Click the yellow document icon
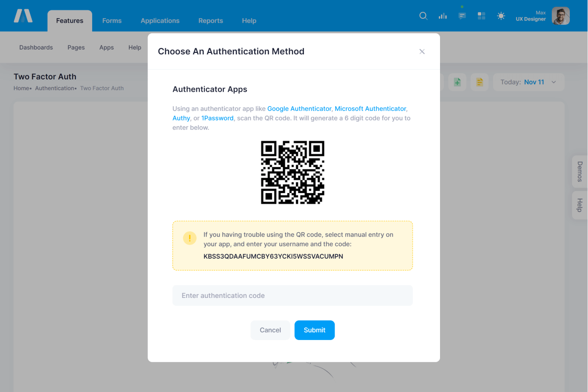This screenshot has height=392, width=588. point(479,82)
